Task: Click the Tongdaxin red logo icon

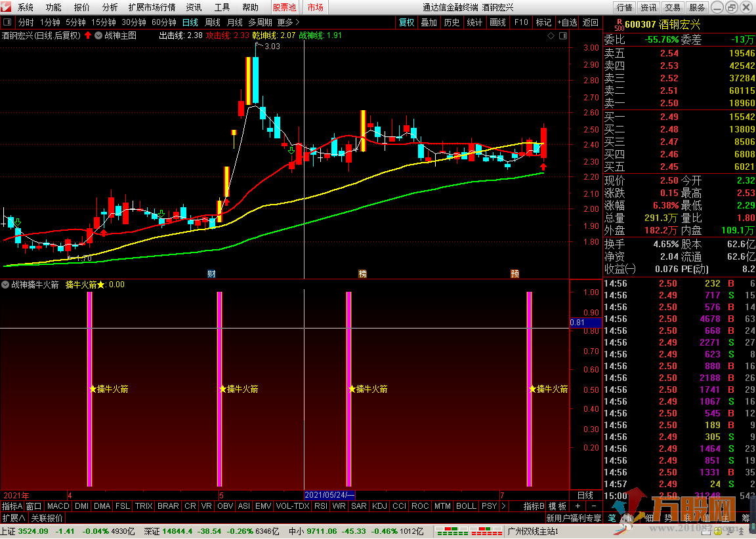Action: [6, 7]
